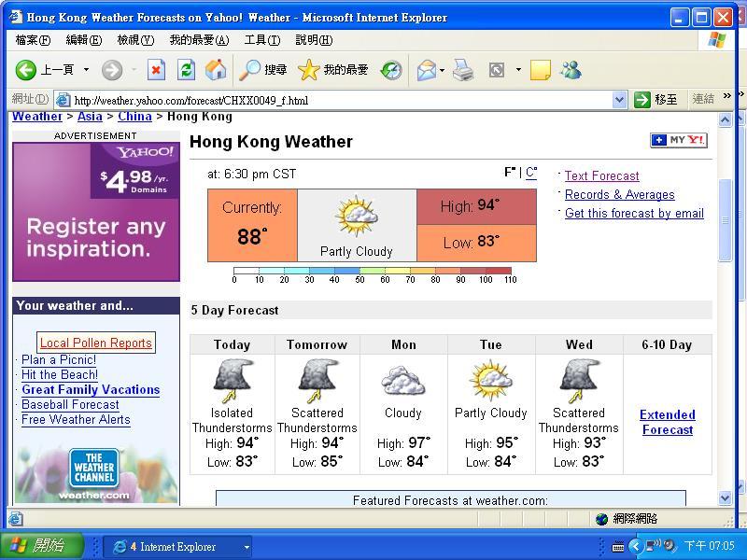Click the Yahoo! $4.98 Domains advertisement
The image size is (747, 560).
96,212
